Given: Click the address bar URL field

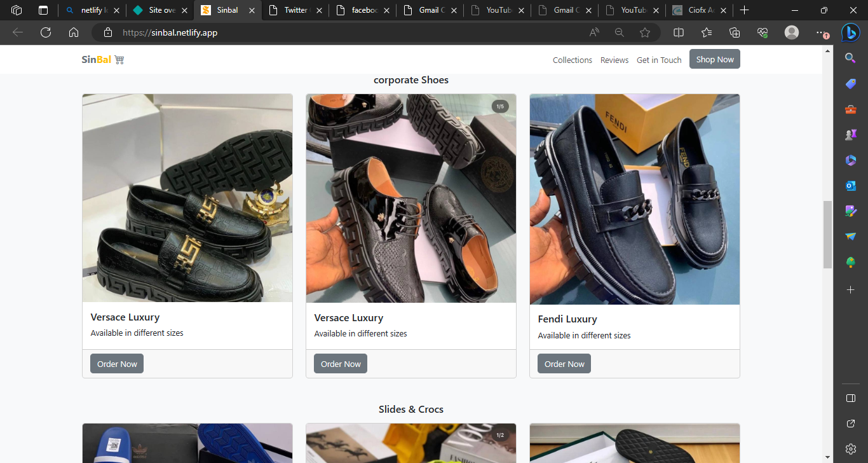Looking at the screenshot, I should coord(349,32).
